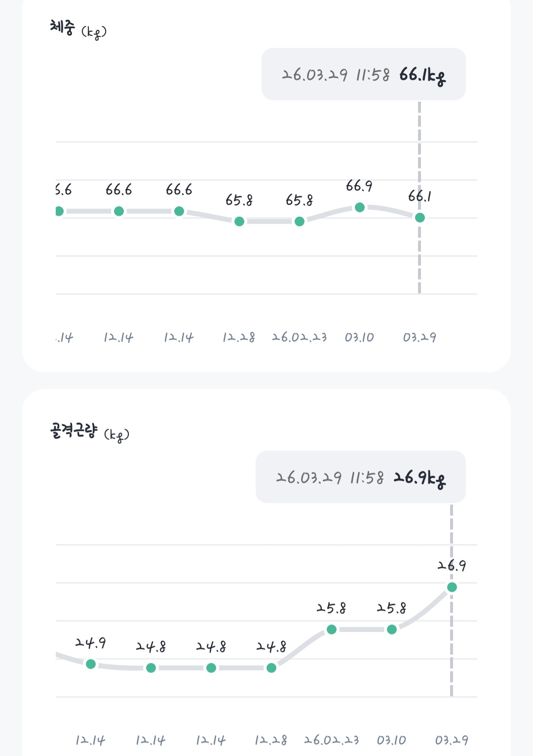This screenshot has width=533, height=756.
Task: Tap the 12.28 date label under weight chart
Action: (x=239, y=338)
